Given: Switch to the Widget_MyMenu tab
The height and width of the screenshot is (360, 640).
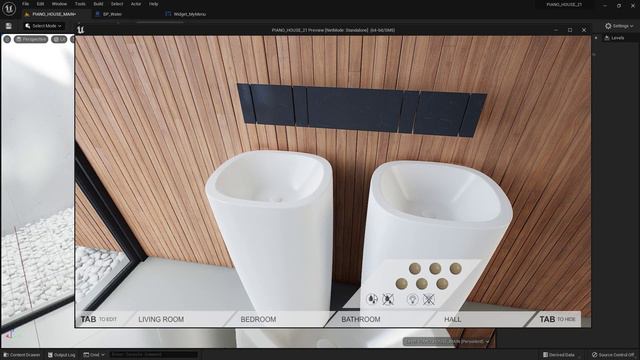Looking at the screenshot, I should tap(186, 14).
